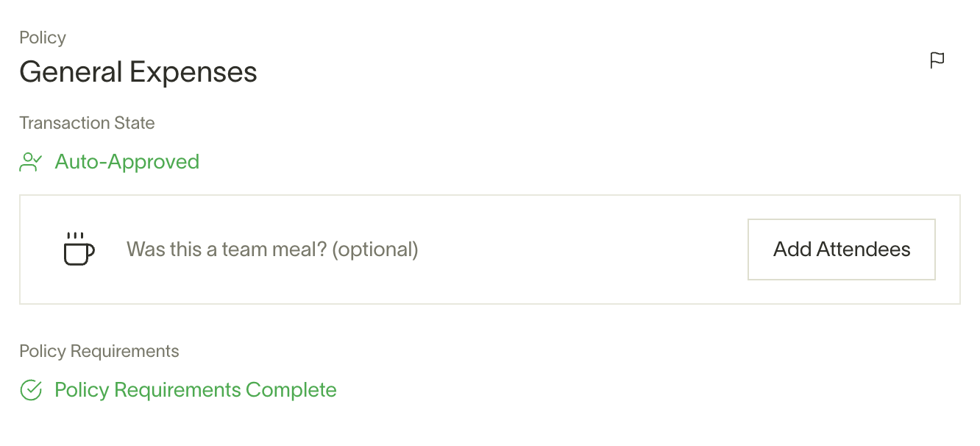980x446 pixels.
Task: Click the green Auto-Approved status text
Action: (x=127, y=162)
